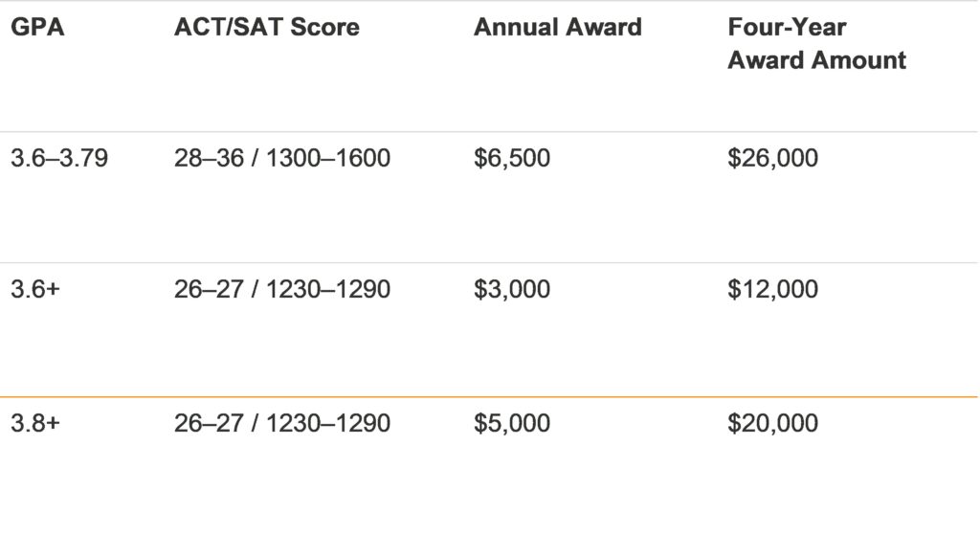The width and height of the screenshot is (980, 558).
Task: Click the 3.8+ GPA cell
Action: point(35,423)
